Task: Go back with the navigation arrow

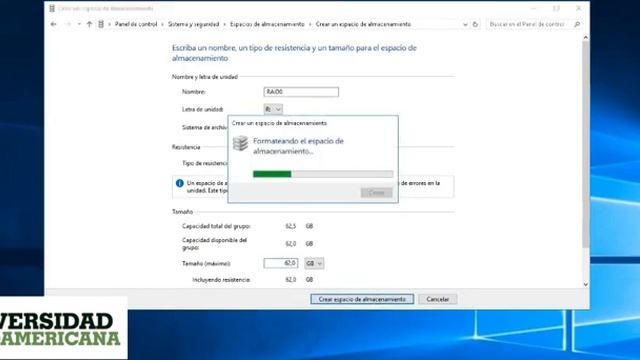Action: pyautogui.click(x=53, y=24)
